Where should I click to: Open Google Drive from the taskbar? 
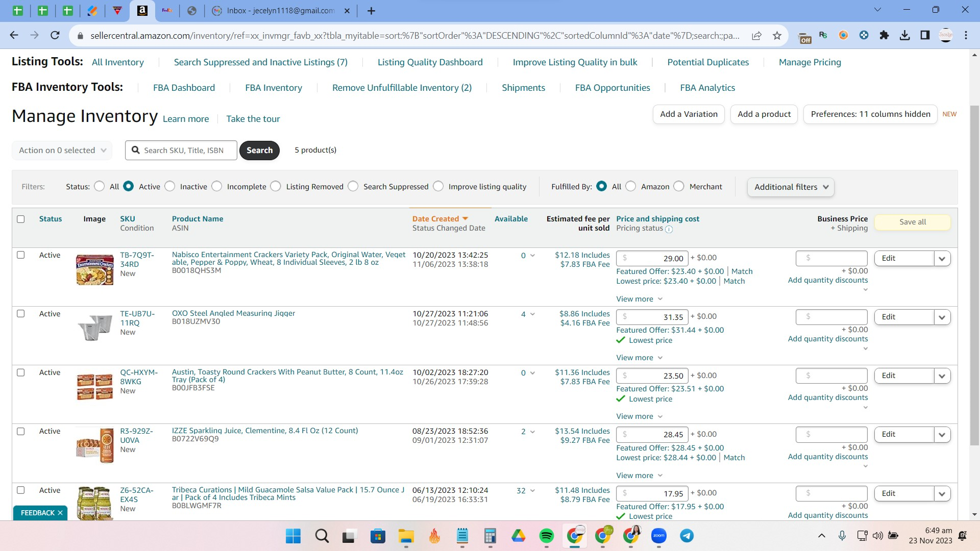click(x=519, y=536)
